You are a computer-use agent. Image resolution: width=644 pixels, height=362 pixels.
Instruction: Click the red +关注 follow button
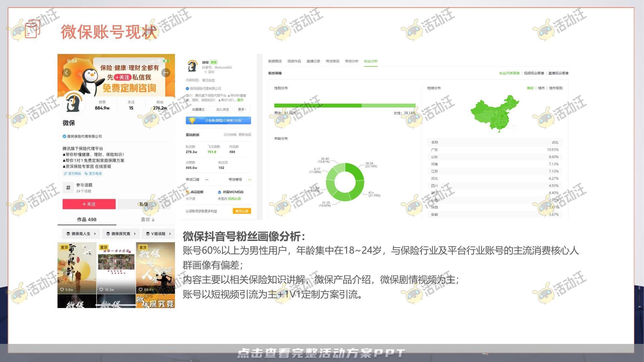pos(89,204)
